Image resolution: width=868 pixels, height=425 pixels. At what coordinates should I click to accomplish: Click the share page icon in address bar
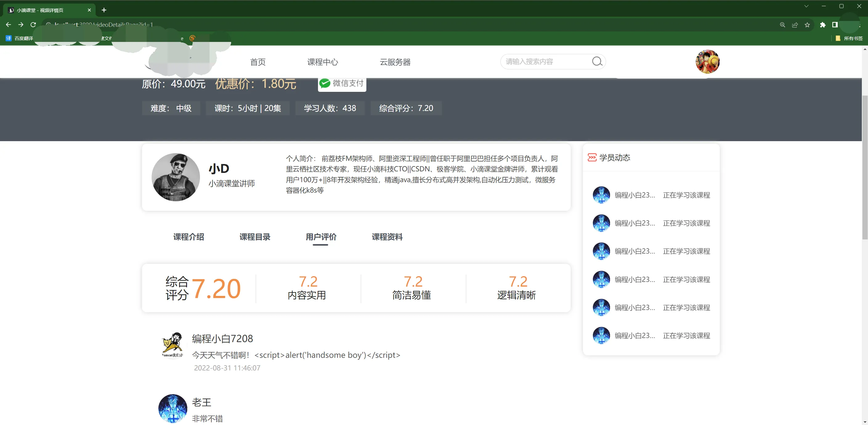tap(795, 25)
